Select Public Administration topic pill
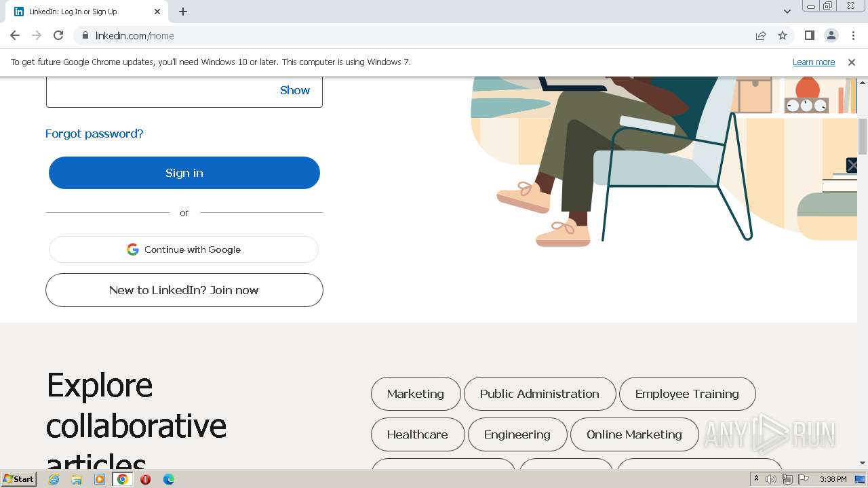Screen dimensions: 868x488 (540, 394)
